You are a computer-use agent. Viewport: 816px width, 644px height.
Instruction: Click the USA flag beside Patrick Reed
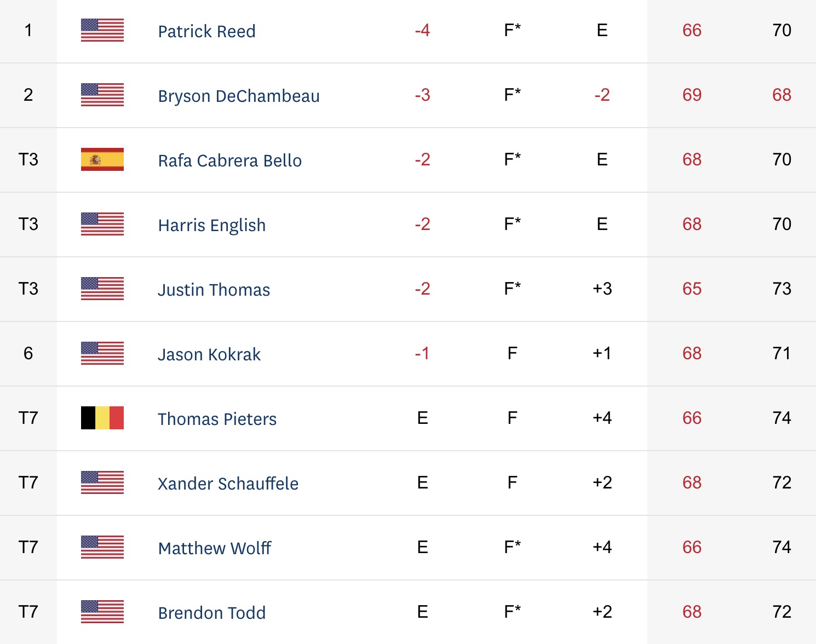tap(102, 30)
